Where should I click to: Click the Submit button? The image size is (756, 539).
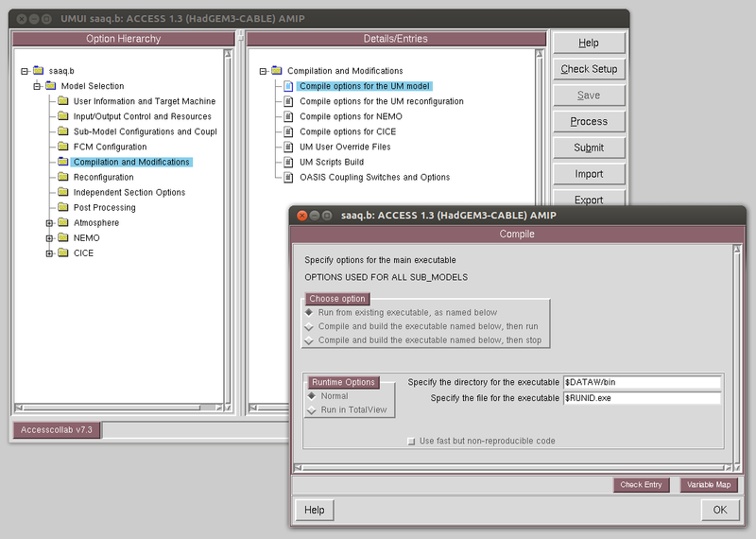pos(589,148)
